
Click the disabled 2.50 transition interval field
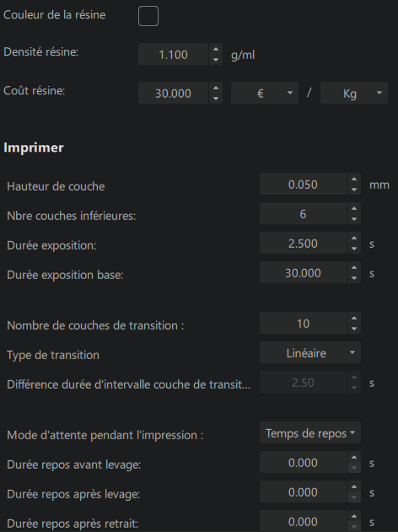pyautogui.click(x=303, y=383)
